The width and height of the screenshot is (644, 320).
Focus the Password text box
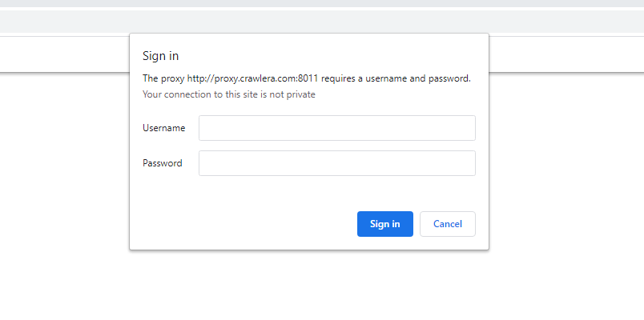336,163
